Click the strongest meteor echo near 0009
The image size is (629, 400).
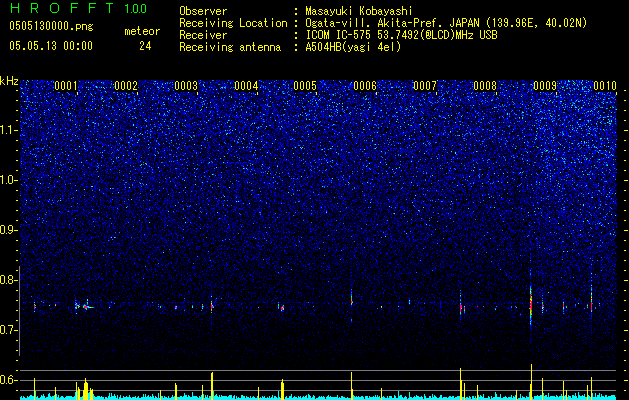click(531, 304)
